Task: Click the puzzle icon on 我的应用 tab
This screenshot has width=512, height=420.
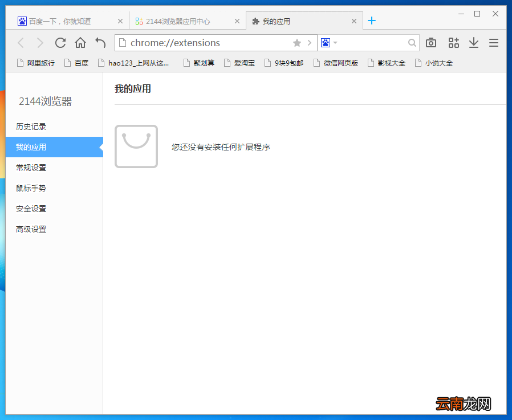Action: [255, 22]
